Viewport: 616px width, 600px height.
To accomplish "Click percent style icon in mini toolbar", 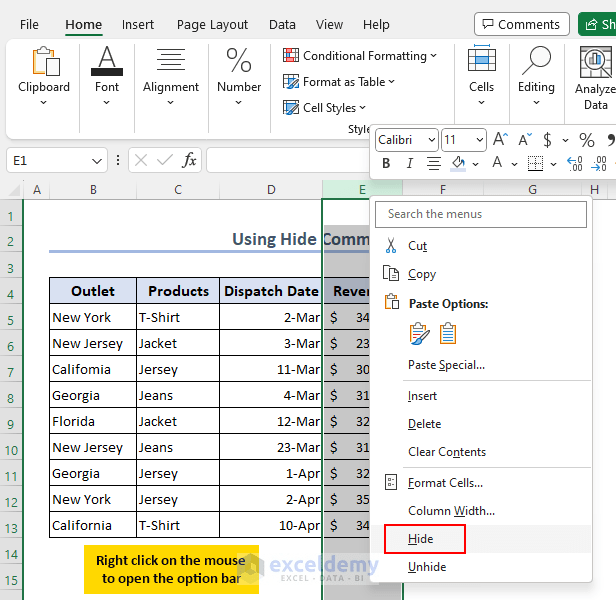I will coord(587,140).
